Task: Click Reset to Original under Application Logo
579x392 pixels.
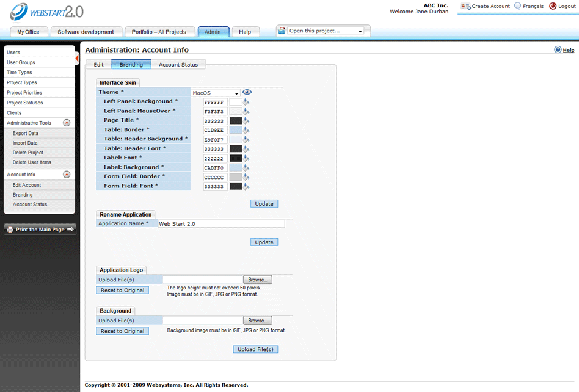Action: (x=122, y=290)
